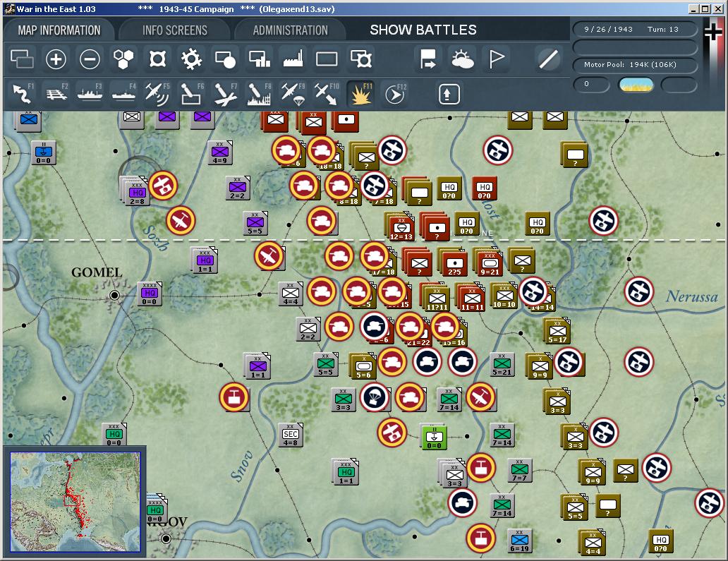
Task: Click the zoom in (plus) icon
Action: coord(56,59)
